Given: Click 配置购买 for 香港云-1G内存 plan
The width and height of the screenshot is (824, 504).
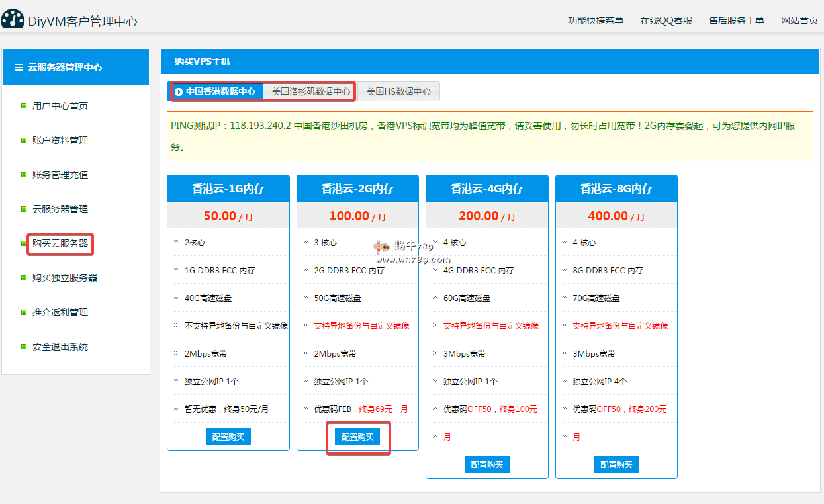Looking at the screenshot, I should pos(228,437).
